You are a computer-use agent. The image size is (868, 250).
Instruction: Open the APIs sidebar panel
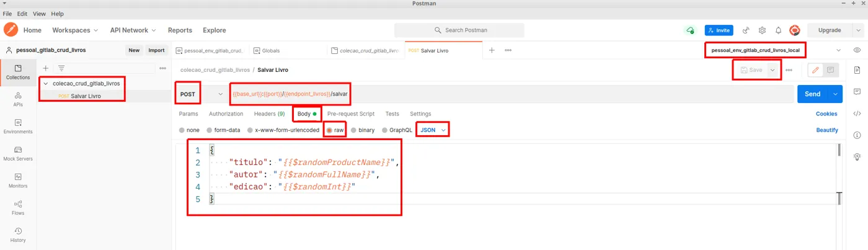(x=18, y=99)
